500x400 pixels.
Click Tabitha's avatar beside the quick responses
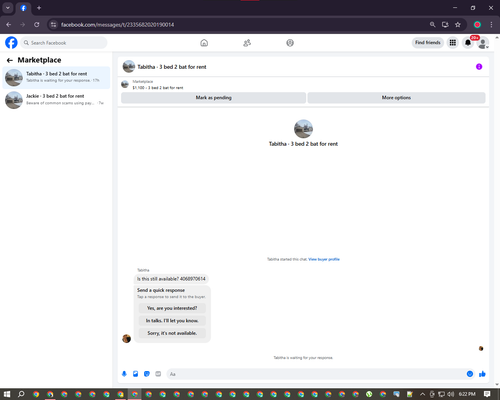(x=126, y=339)
